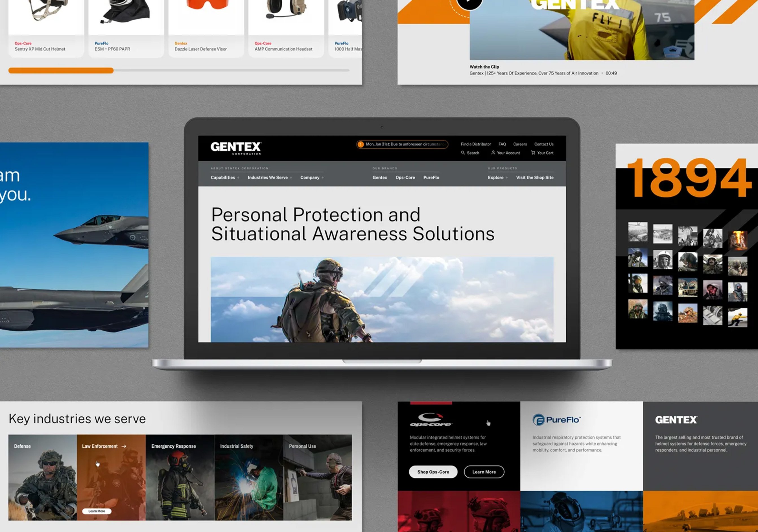Viewport: 758px width, 532px height.
Task: Open the Your Cart shopping cart icon
Action: pyautogui.click(x=533, y=153)
